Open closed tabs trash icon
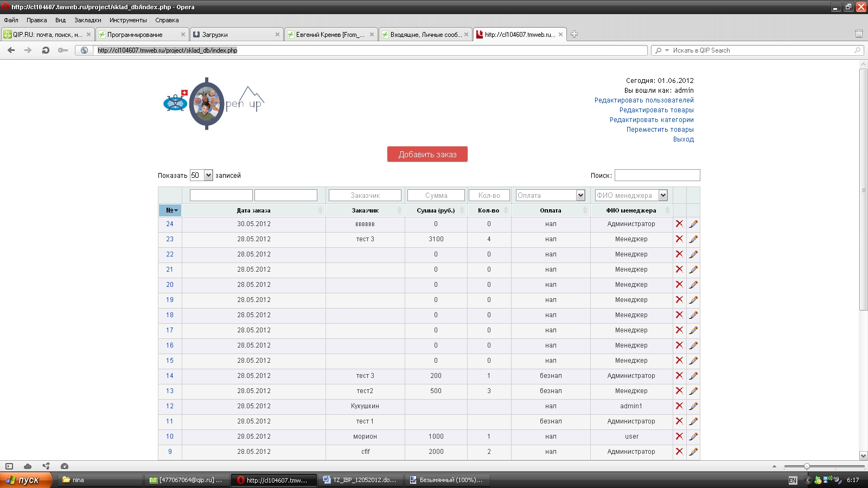This screenshot has height=488, width=868. [859, 34]
